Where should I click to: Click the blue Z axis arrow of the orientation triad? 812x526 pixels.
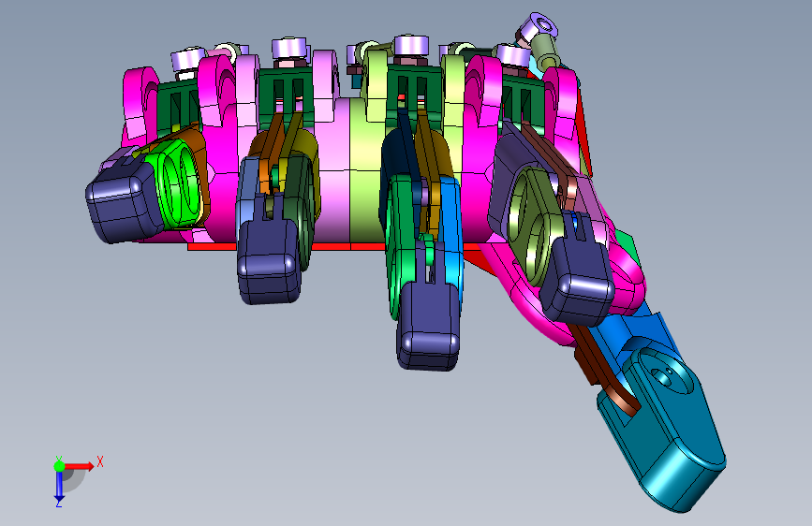point(59,487)
